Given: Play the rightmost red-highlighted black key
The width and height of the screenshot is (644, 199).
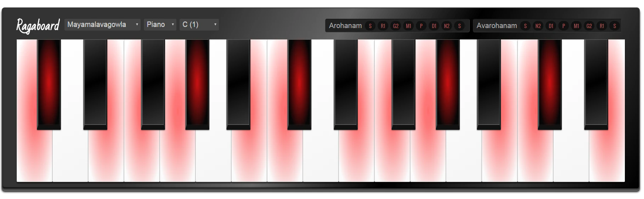Looking at the screenshot, I should pos(550,84).
